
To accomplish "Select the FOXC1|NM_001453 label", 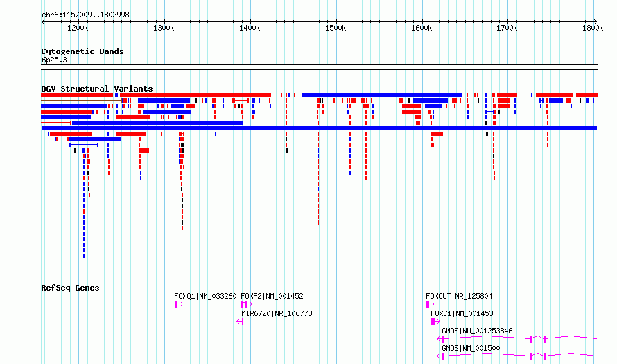I will pos(462,313).
